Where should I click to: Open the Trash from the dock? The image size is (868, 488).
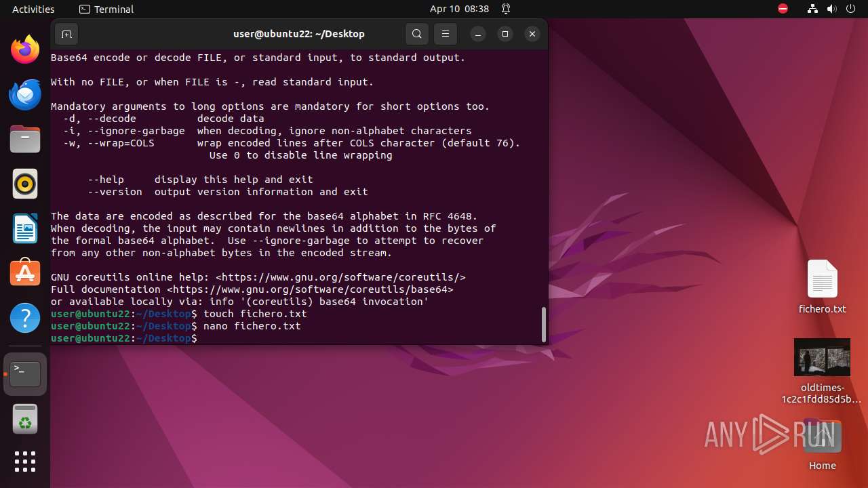coord(25,419)
